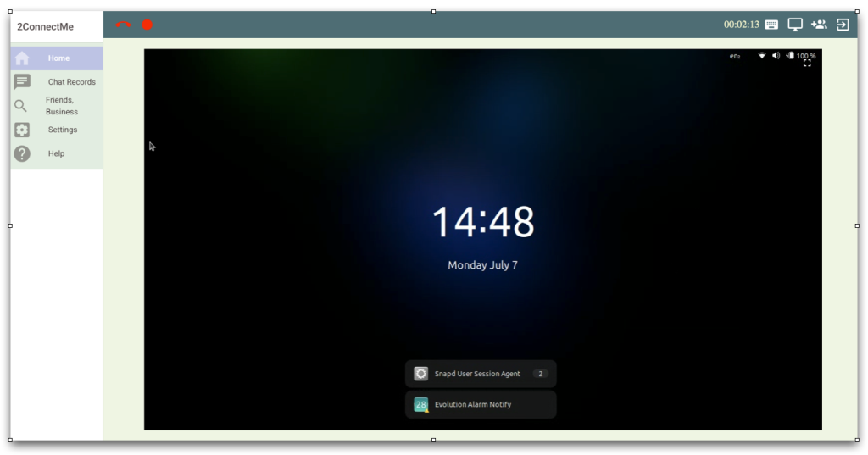
Task: Exit session with the exit arrow icon
Action: [843, 25]
